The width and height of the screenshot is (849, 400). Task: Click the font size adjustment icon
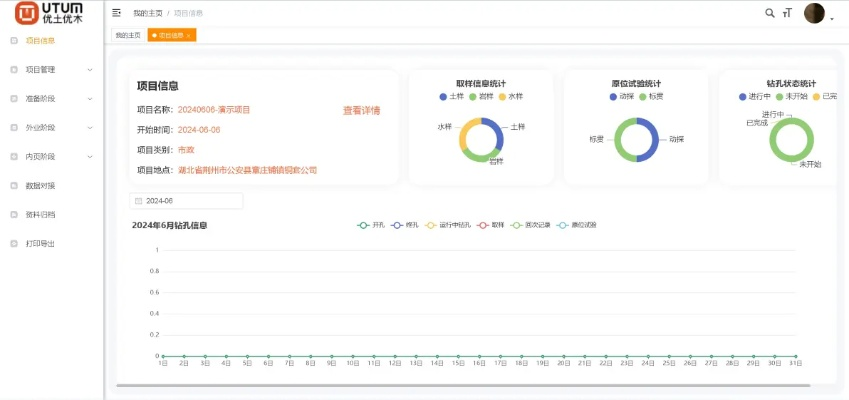tap(787, 13)
